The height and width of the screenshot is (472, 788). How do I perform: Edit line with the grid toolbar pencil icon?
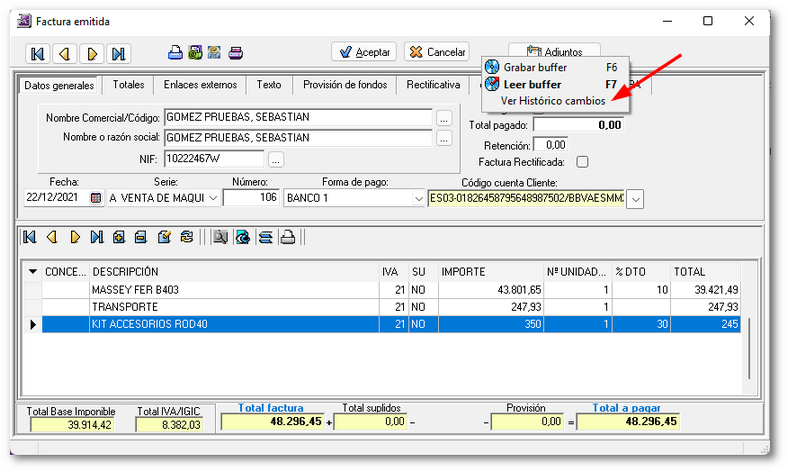[x=164, y=237]
